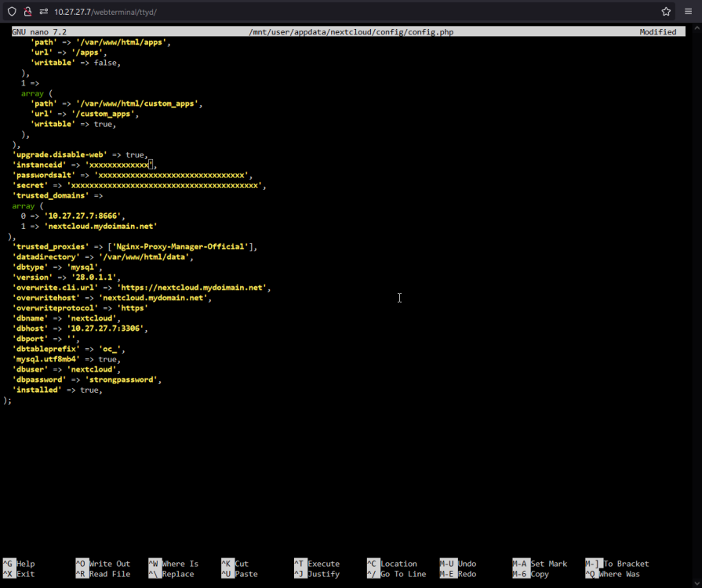
Task: Bookmark this page with the star icon
Action: coord(666,12)
